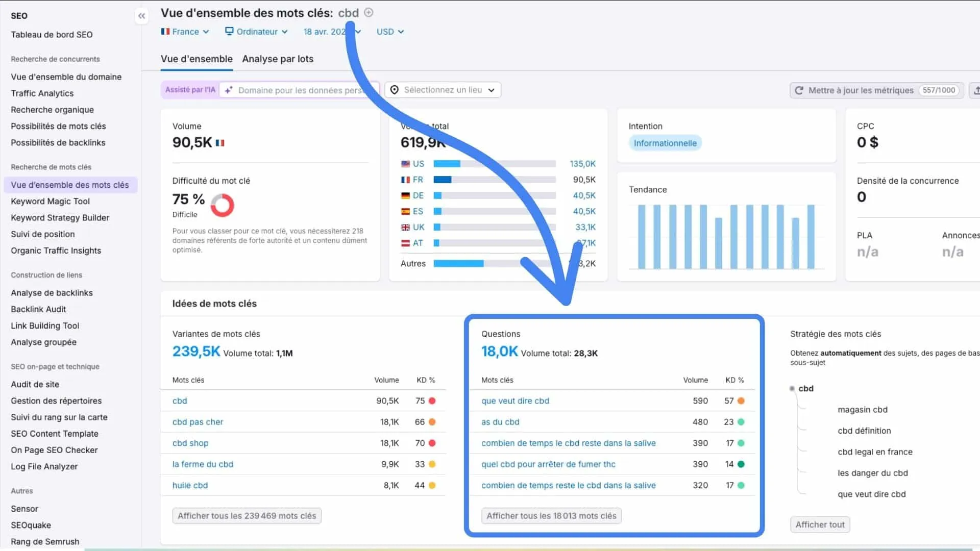Click Afficher tout under keyword strategy
The height and width of the screenshot is (551, 980).
(x=820, y=524)
